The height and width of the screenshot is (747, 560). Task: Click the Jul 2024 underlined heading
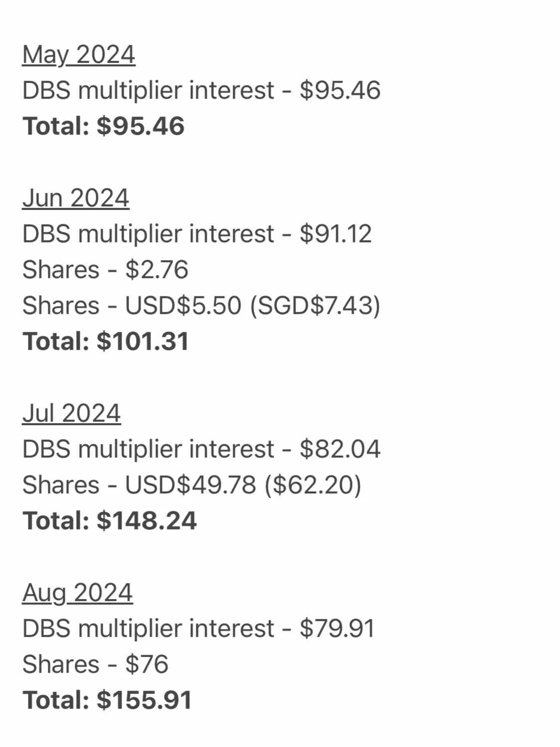72,414
